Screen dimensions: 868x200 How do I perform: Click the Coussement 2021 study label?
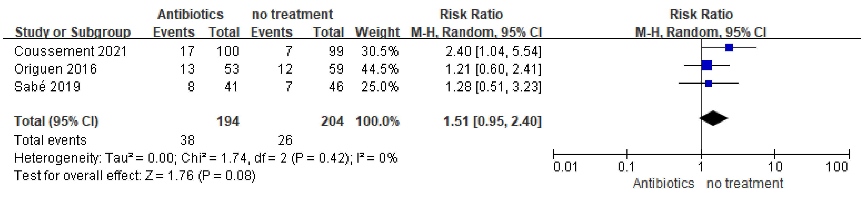pos(70,51)
